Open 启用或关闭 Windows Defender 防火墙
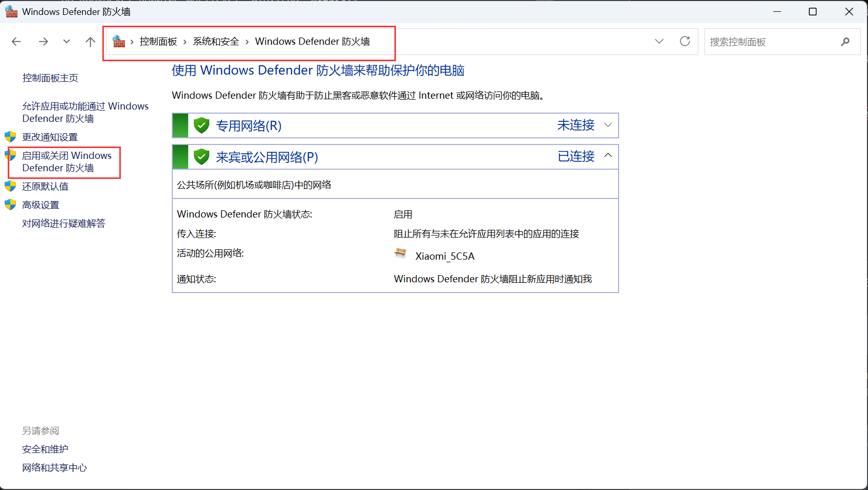 (x=67, y=161)
